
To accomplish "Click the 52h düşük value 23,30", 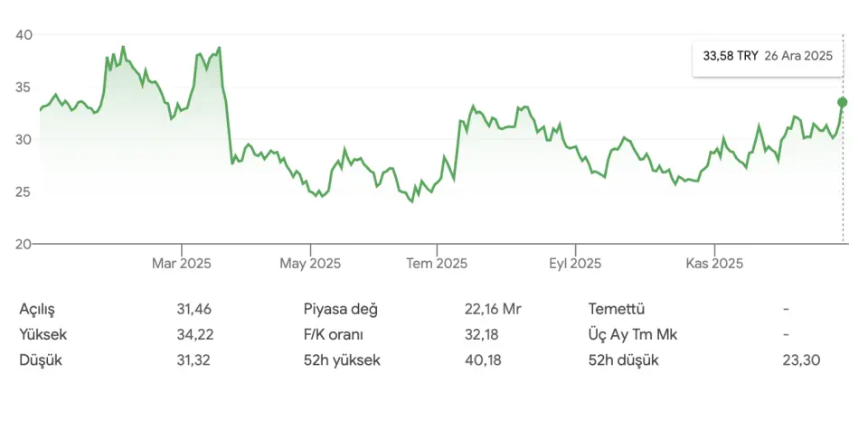I will click(803, 360).
